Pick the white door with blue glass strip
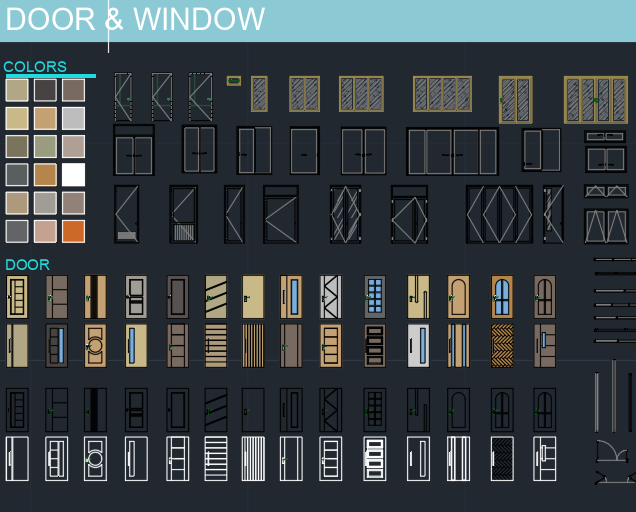This screenshot has height=512, width=636. pos(418,346)
